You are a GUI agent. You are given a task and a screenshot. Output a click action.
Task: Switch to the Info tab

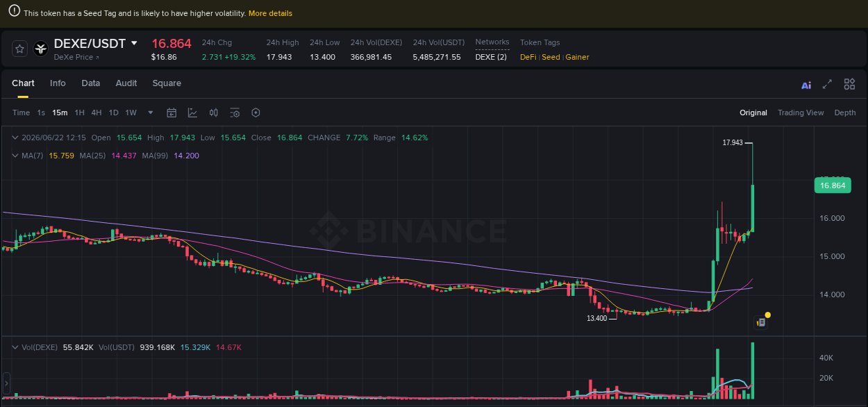(58, 83)
